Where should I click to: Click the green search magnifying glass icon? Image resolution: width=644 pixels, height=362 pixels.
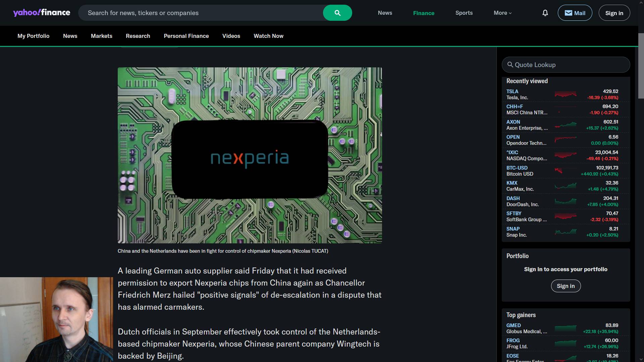337,13
